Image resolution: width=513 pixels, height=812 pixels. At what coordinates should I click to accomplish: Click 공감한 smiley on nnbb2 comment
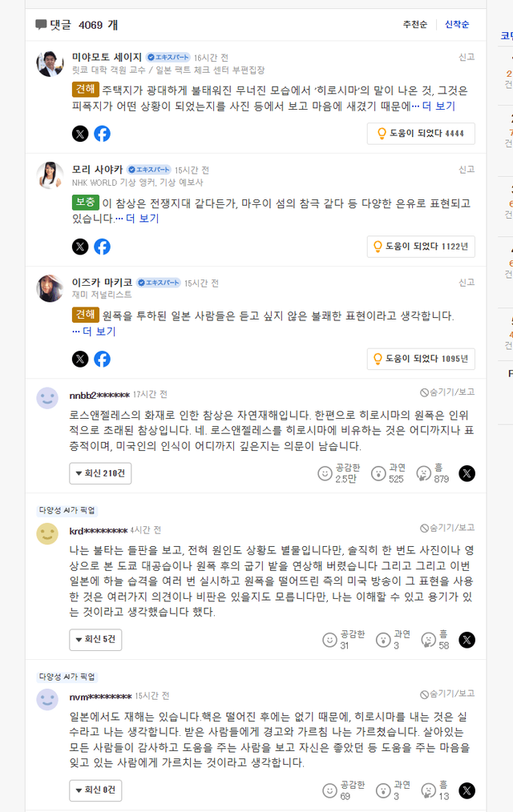[325, 473]
